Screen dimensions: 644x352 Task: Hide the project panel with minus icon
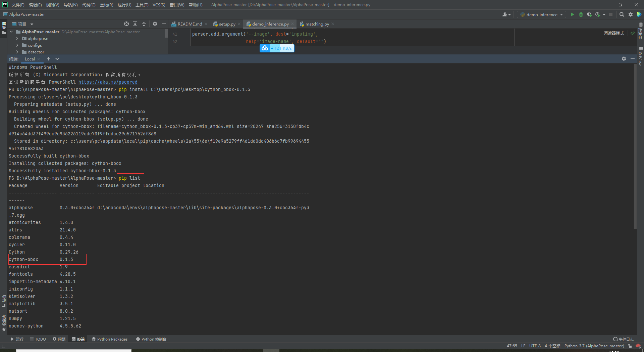(x=164, y=24)
